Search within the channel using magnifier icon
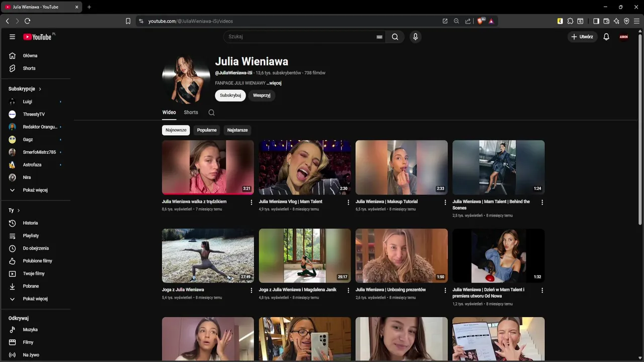The height and width of the screenshot is (362, 644). click(211, 113)
